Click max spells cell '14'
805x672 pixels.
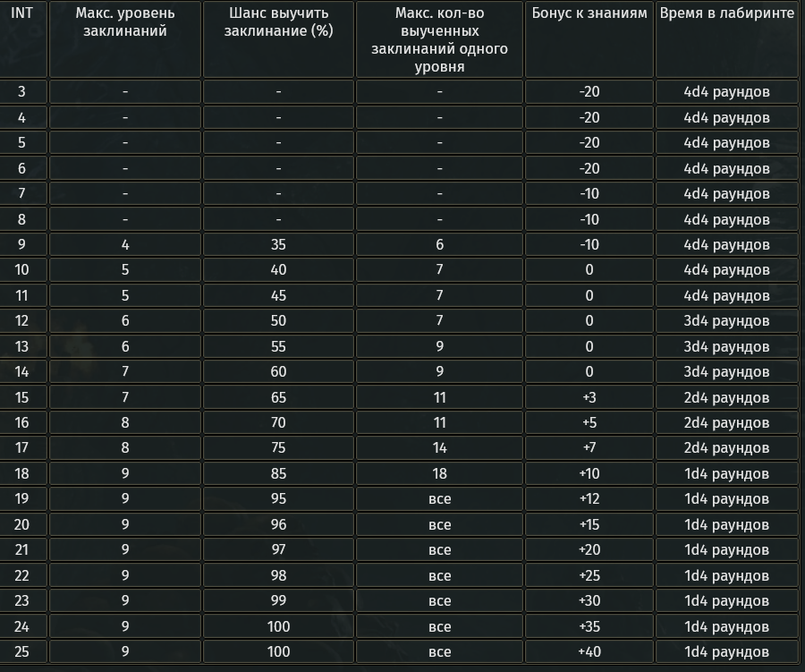(439, 447)
